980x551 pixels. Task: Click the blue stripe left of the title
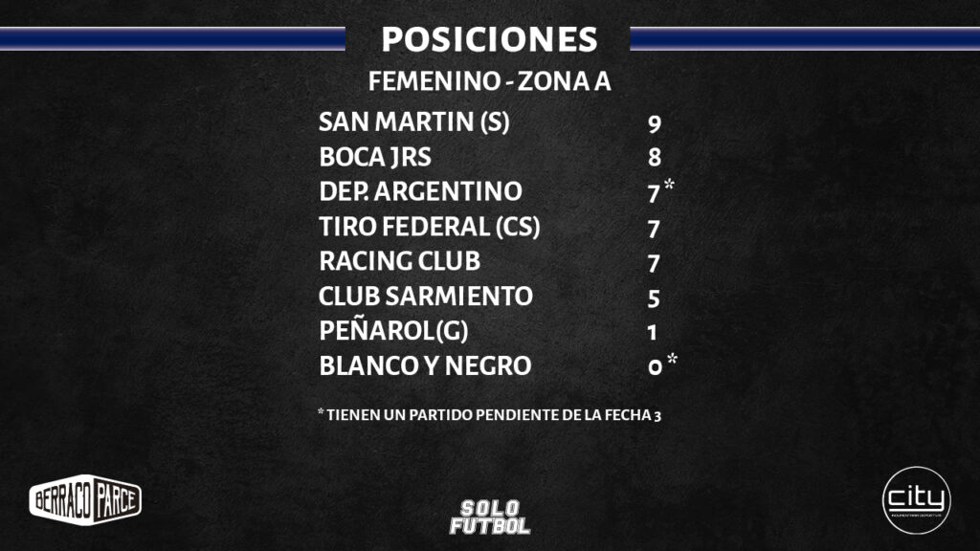coord(172,38)
